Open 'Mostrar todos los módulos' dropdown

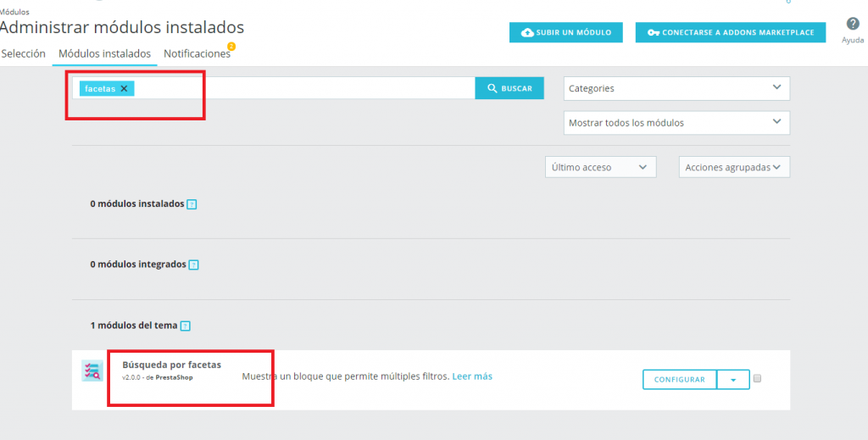tap(676, 123)
